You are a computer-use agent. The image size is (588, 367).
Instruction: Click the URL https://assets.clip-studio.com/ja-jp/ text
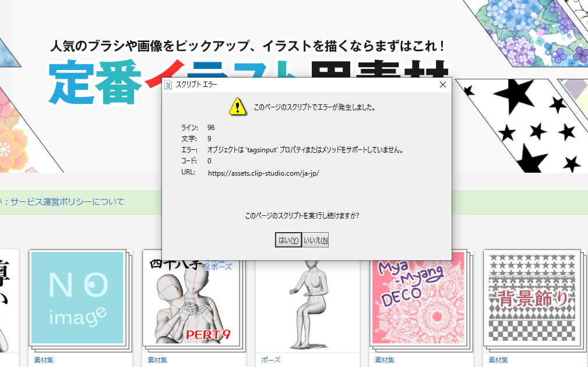(x=263, y=173)
